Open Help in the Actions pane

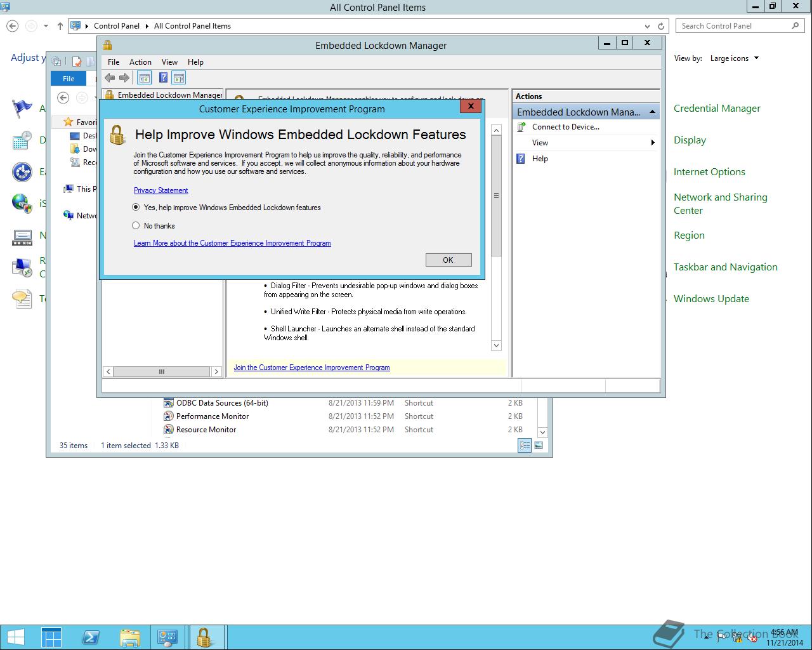pos(540,159)
